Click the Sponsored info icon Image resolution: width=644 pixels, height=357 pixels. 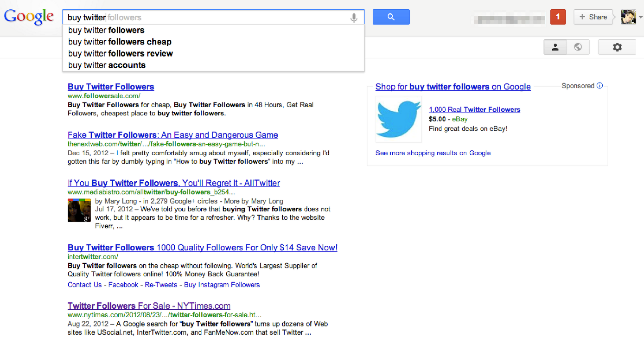(600, 85)
